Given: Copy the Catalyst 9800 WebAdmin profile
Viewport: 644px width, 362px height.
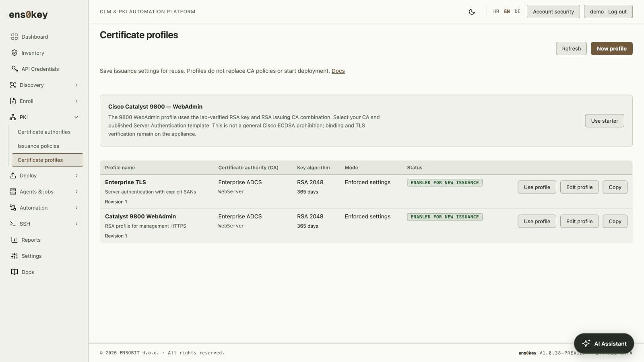Looking at the screenshot, I should (615, 221).
